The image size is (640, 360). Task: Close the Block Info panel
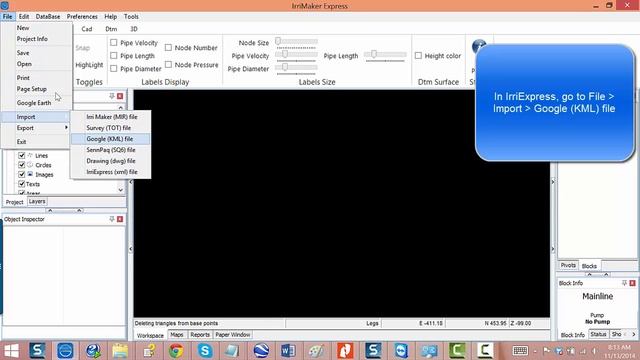coord(632,283)
